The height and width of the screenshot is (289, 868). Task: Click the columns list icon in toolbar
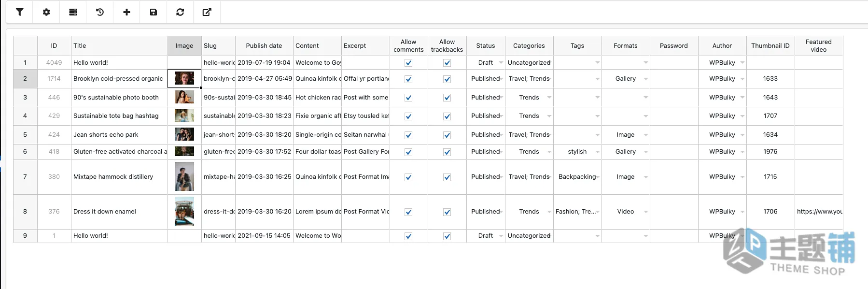click(73, 12)
